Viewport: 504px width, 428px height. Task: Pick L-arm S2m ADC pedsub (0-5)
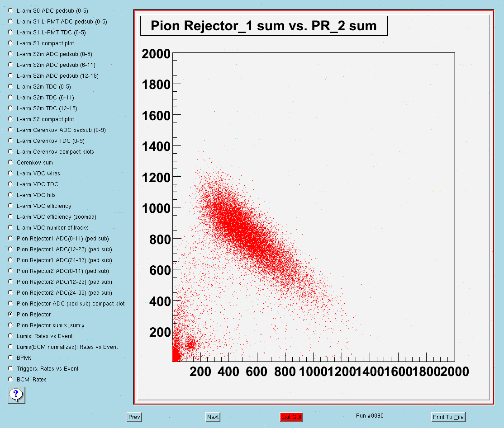pyautogui.click(x=10, y=54)
